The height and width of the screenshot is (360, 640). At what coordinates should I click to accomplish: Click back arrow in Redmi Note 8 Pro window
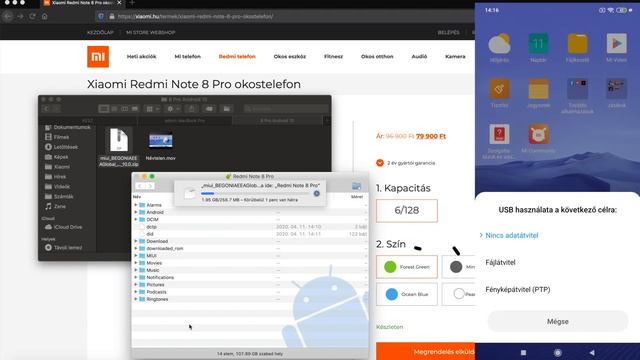140,186
